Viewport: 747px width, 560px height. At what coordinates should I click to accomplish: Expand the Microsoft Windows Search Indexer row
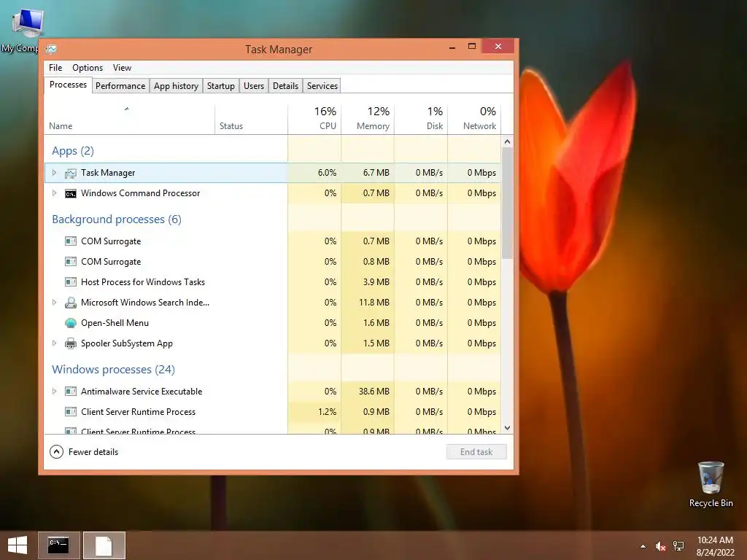tap(54, 303)
